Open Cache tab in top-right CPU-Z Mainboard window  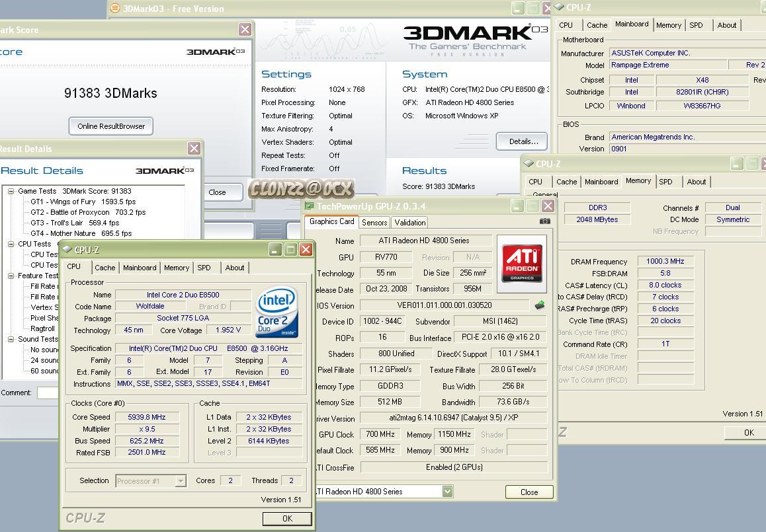597,25
